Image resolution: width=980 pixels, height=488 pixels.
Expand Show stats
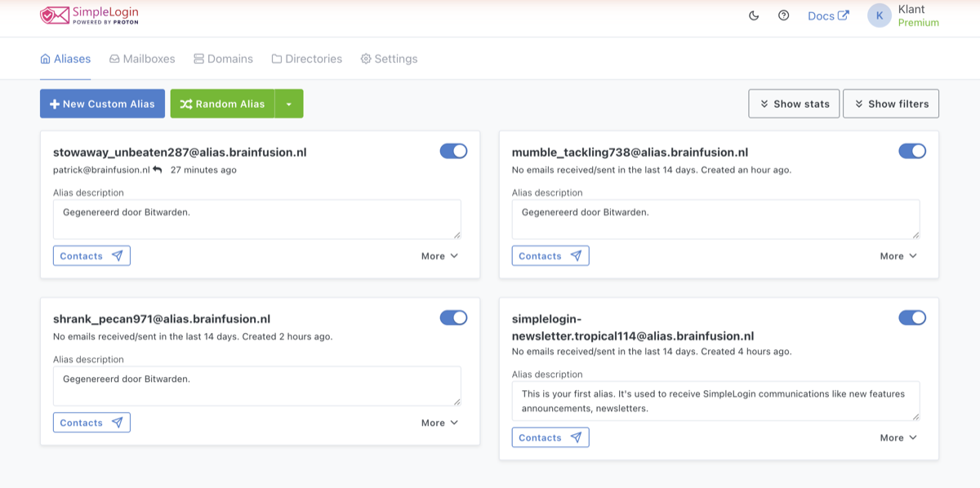[x=794, y=104]
